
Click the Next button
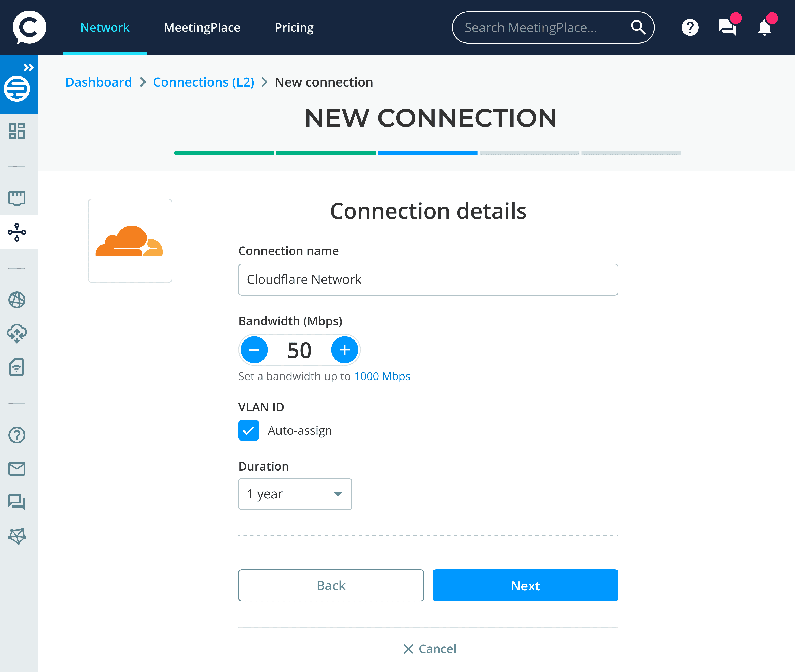coord(525,586)
